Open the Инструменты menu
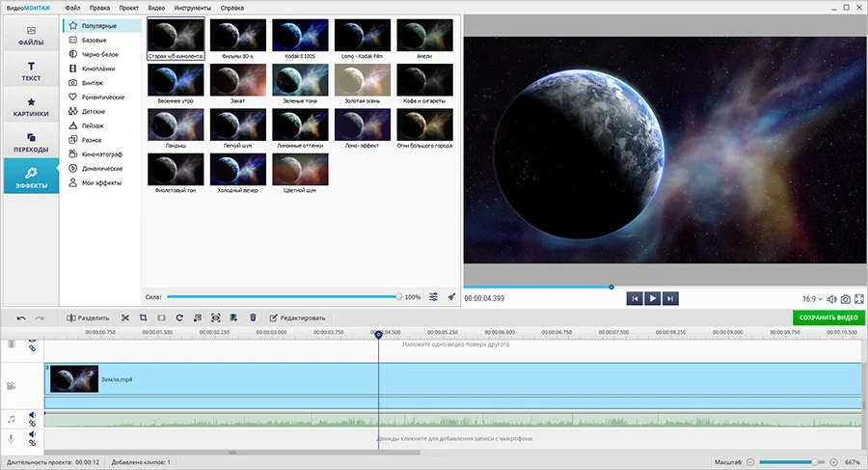 193,8
